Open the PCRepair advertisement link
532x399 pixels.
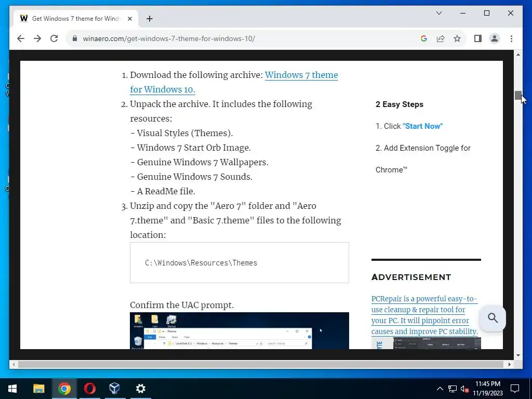424,315
